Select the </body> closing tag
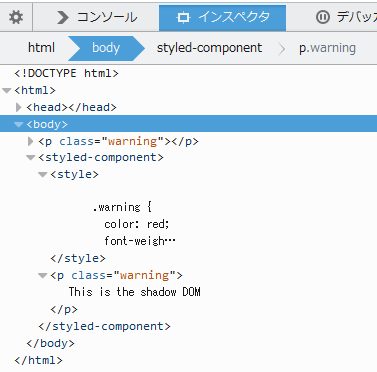The width and height of the screenshot is (377, 372). [x=50, y=343]
